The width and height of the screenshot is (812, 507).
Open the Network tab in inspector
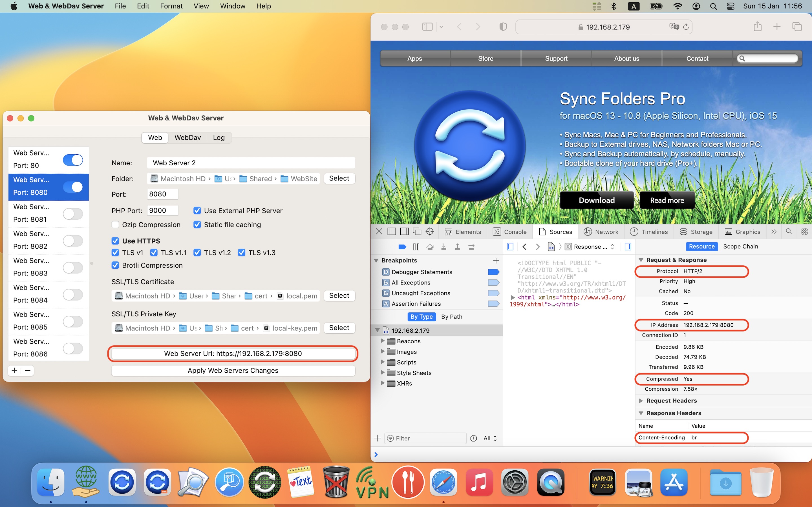(x=601, y=232)
